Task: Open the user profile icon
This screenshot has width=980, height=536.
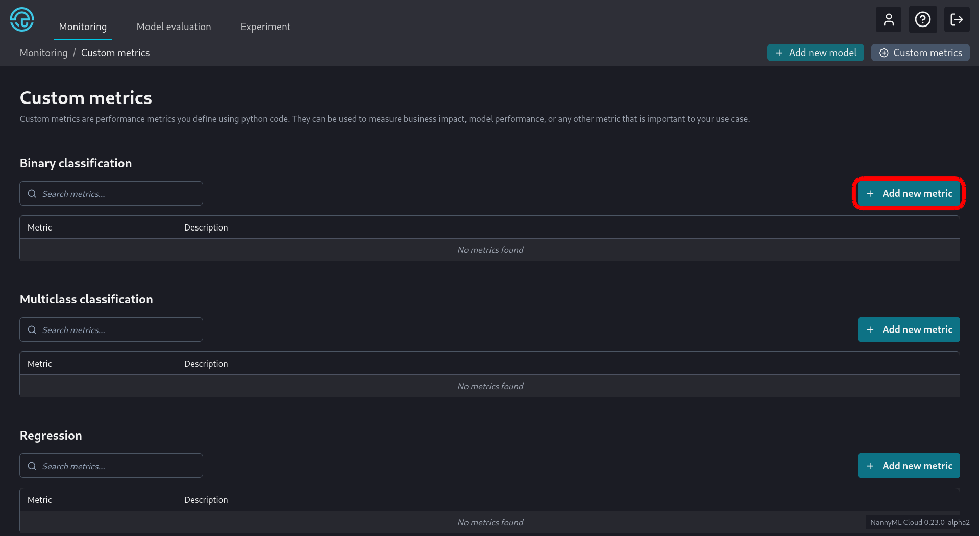Action: click(889, 20)
